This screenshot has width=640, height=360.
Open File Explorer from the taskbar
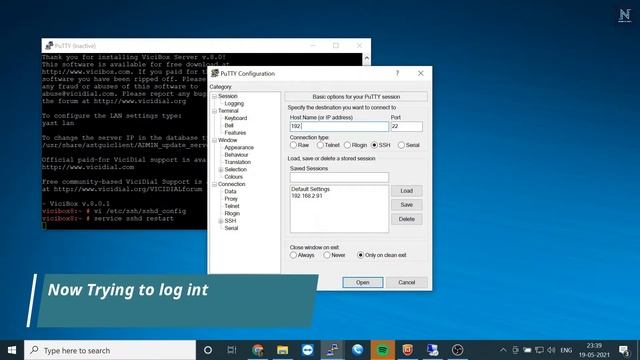[282, 350]
